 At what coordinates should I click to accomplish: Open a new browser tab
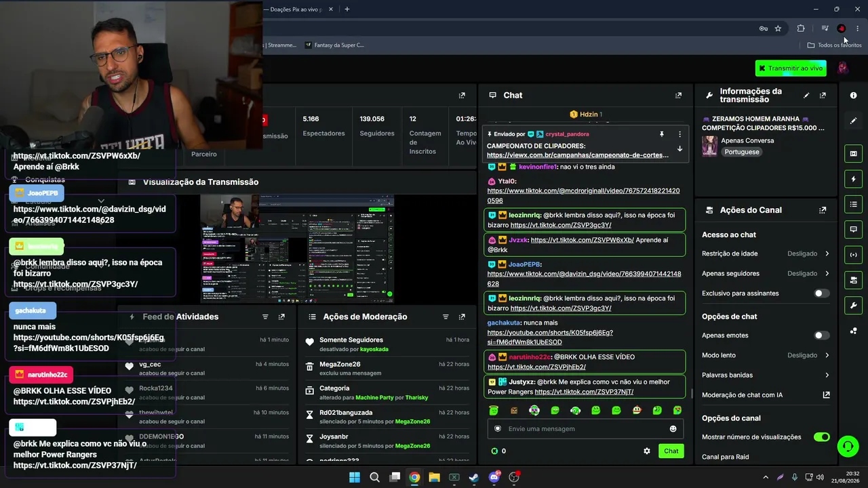click(x=347, y=9)
